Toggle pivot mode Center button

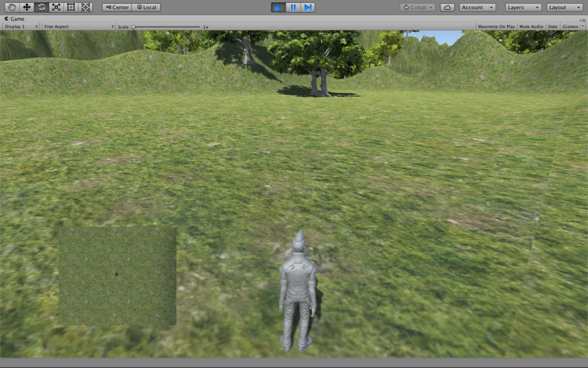[x=117, y=7]
